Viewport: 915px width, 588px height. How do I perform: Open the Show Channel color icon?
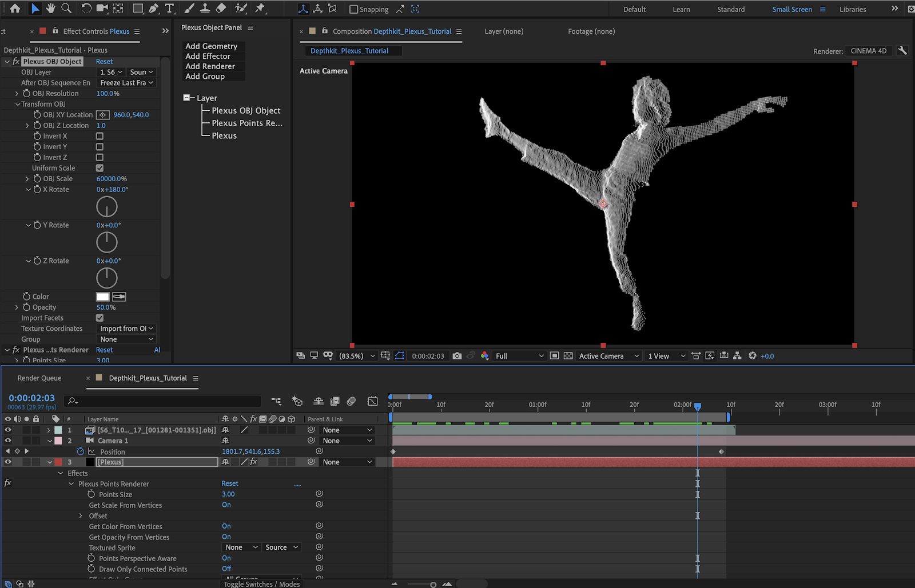point(484,355)
